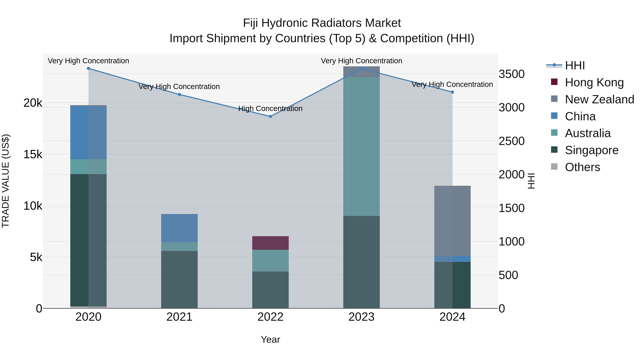Click the Hong Kong segment of the 2022 bar
This screenshot has height=362, width=644.
click(270, 243)
